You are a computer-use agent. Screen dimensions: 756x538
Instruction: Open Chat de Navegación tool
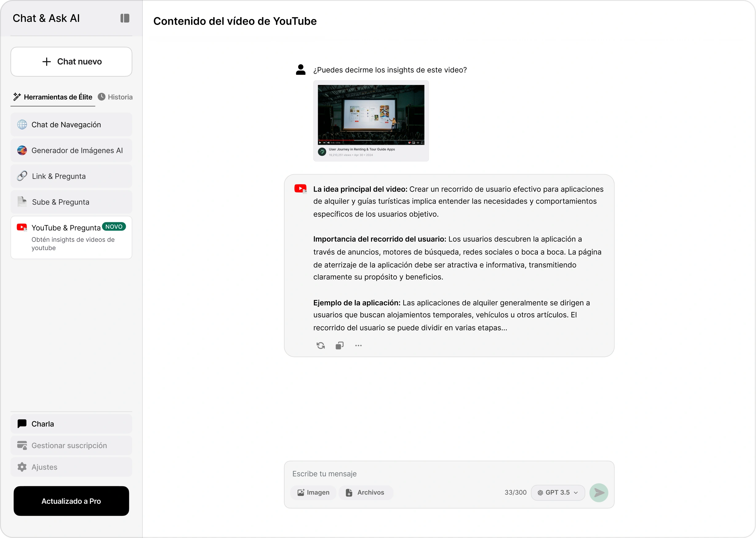coord(71,124)
